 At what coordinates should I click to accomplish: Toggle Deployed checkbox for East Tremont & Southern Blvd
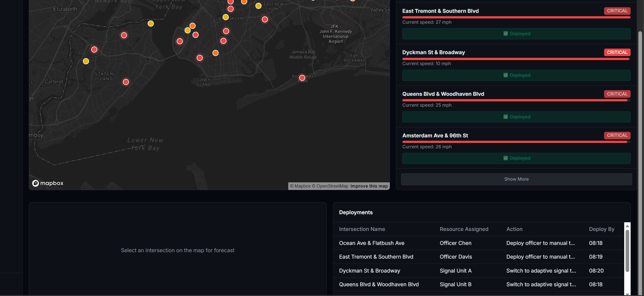coord(506,34)
